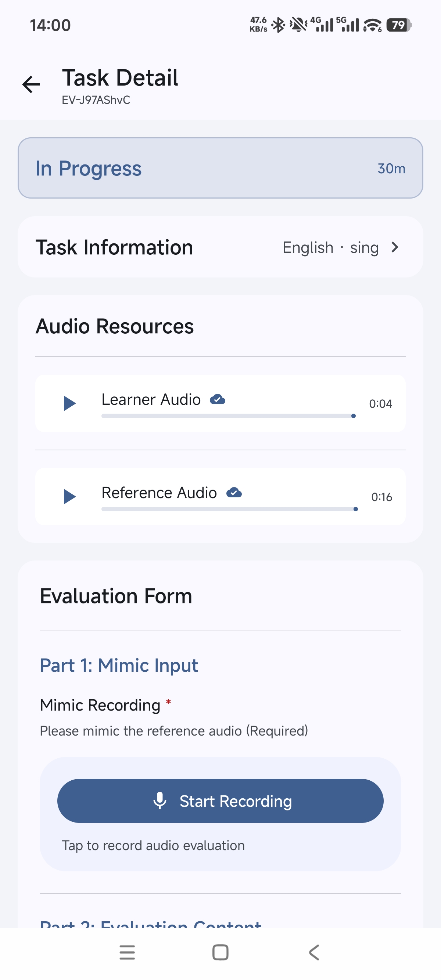This screenshot has height=980, width=441.
Task: Play the Learner Audio clip
Action: point(69,403)
